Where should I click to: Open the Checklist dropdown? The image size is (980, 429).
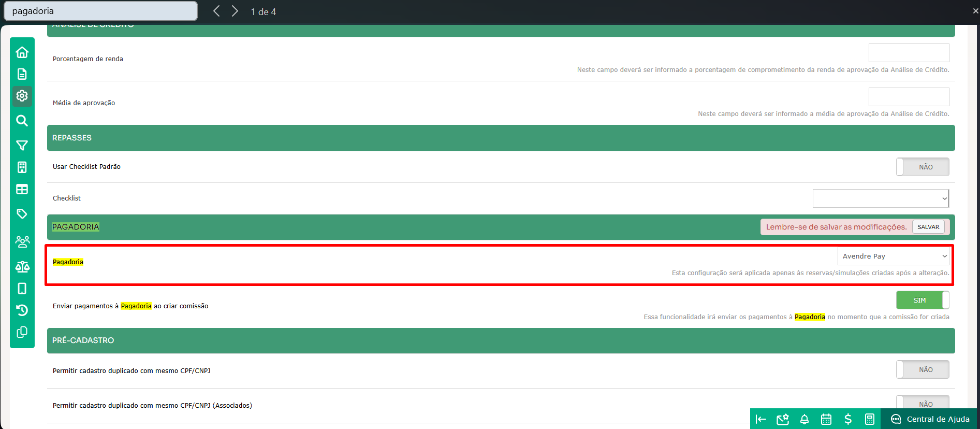tap(881, 198)
